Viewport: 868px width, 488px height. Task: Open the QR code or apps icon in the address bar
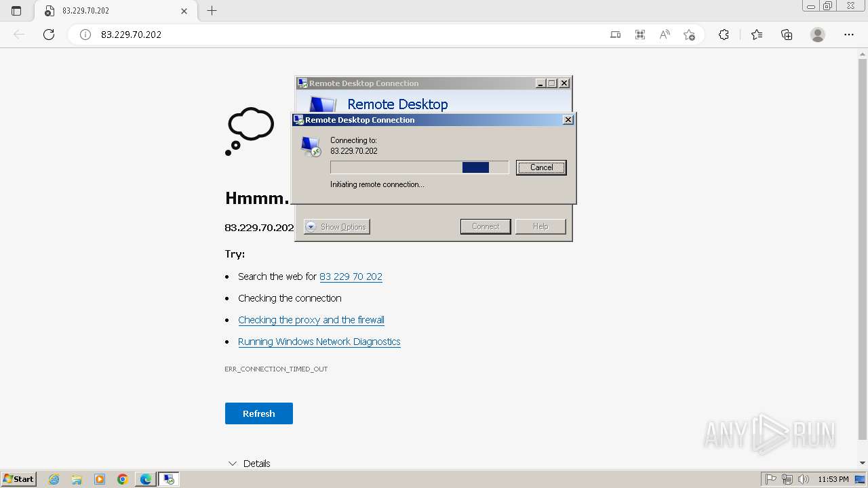(x=639, y=35)
